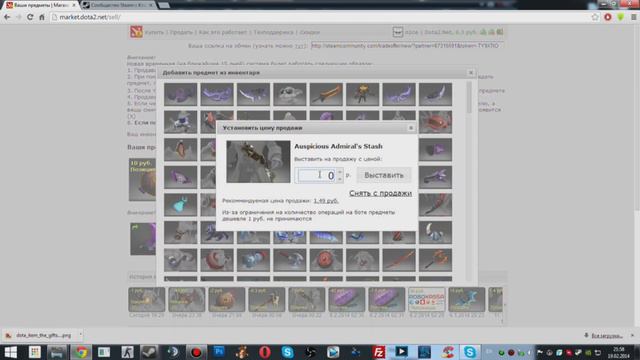Increase price with the stepper up arrow
Viewport: 640px width, 360px height.
pos(340,172)
